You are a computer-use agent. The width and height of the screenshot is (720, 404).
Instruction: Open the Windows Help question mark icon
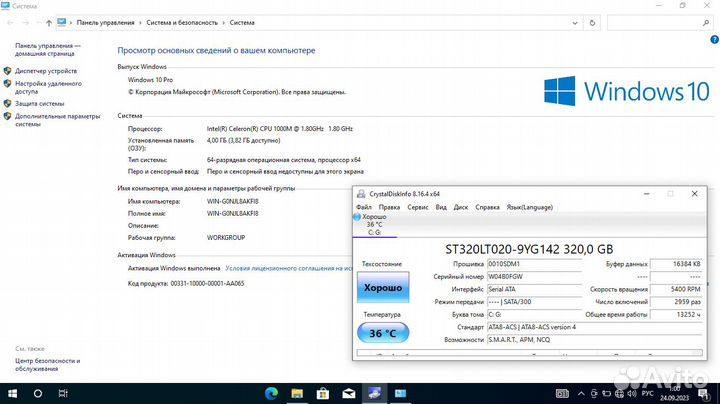(x=714, y=39)
